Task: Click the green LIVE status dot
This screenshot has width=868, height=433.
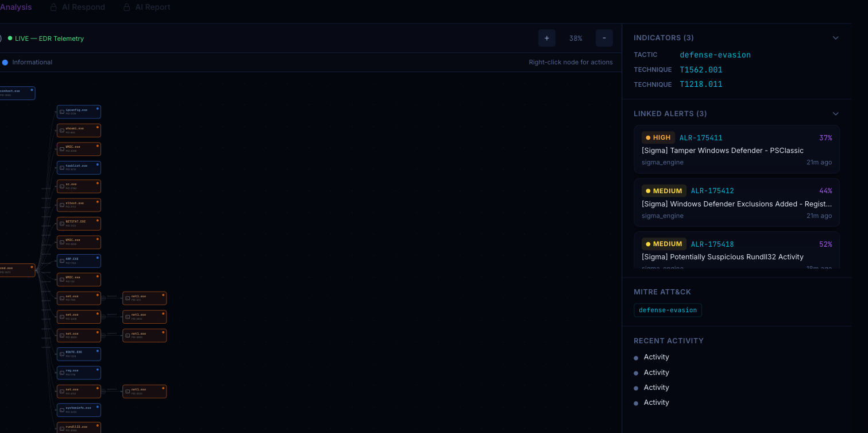Action: pos(10,38)
